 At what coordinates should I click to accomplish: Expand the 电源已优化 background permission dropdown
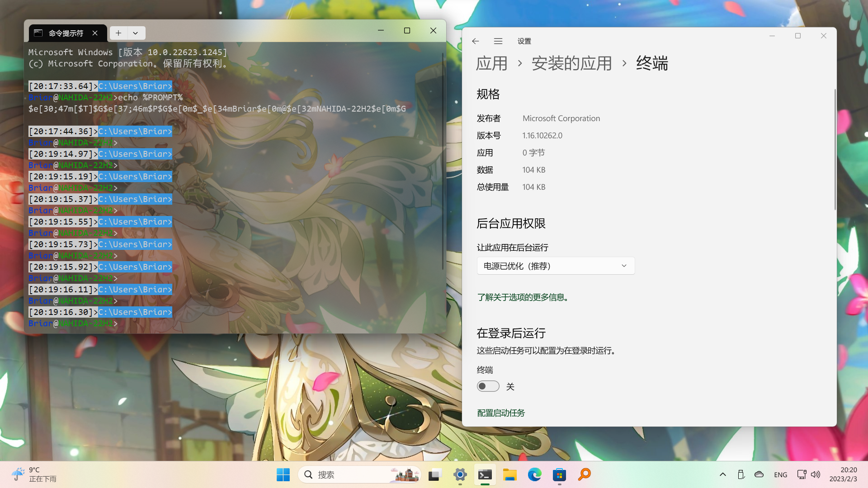click(x=556, y=266)
